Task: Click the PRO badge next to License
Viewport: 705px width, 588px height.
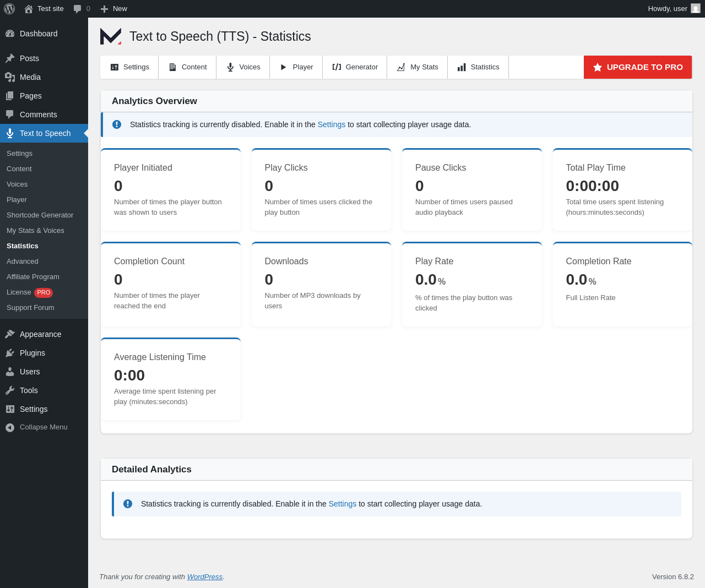Action: click(44, 293)
